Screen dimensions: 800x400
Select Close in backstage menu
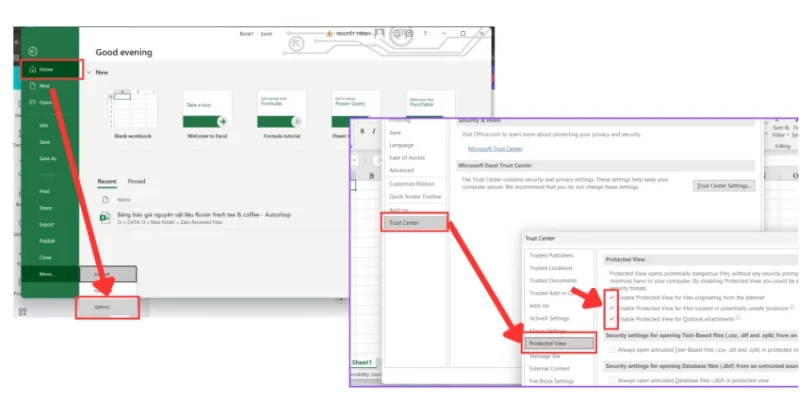(x=51, y=258)
